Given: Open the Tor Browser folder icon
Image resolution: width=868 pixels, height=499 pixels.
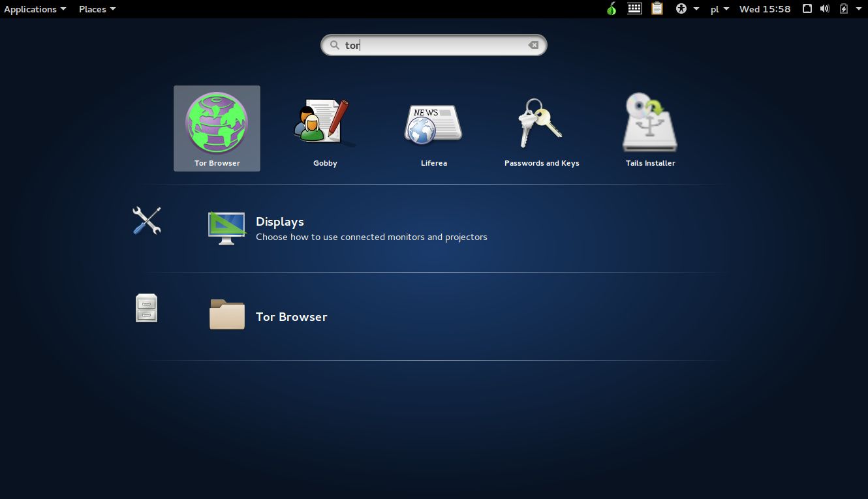Looking at the screenshot, I should tap(226, 314).
